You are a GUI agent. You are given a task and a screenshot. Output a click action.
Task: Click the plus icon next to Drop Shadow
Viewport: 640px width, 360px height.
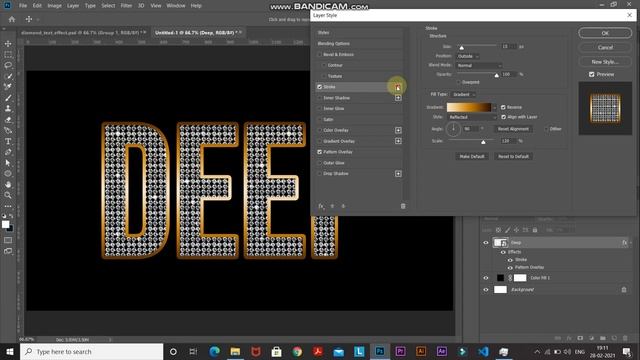click(x=398, y=173)
